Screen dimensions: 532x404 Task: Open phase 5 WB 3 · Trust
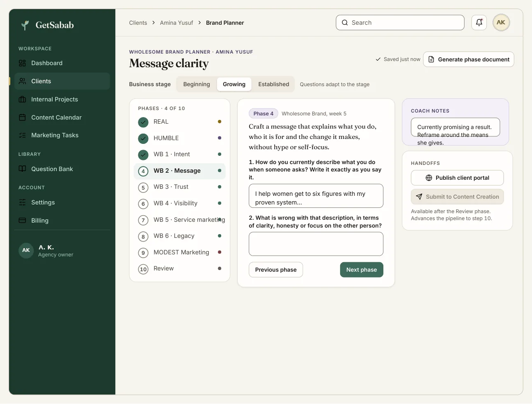[x=180, y=187]
